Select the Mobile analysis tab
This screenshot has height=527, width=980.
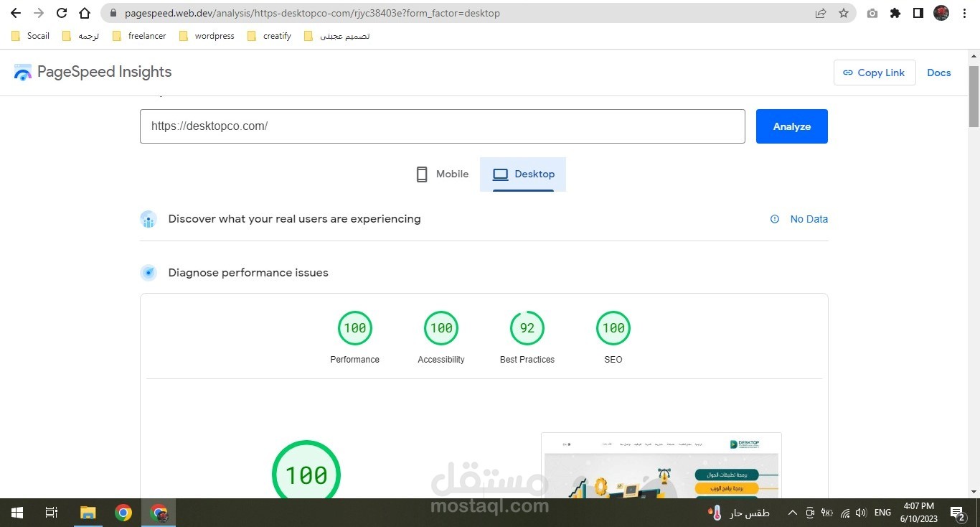(x=442, y=174)
